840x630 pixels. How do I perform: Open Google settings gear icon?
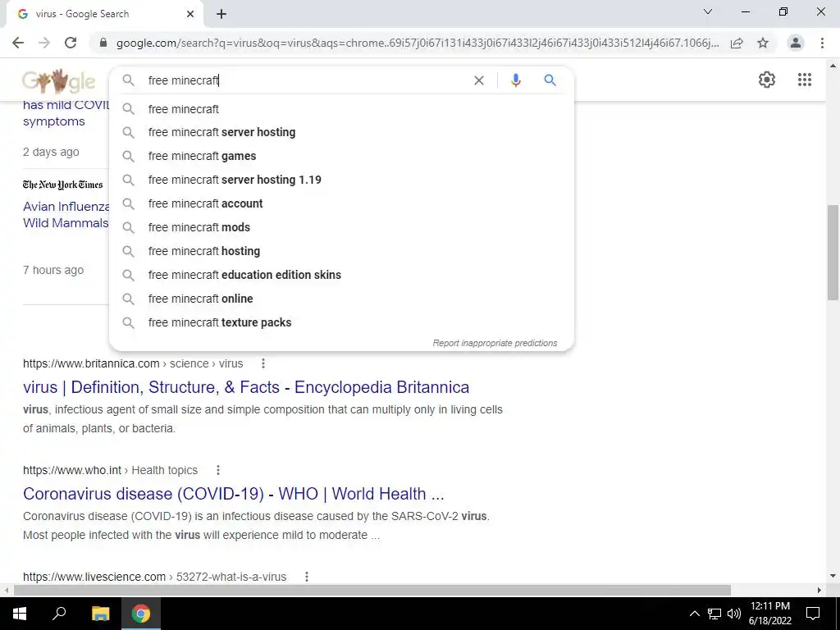click(x=767, y=80)
